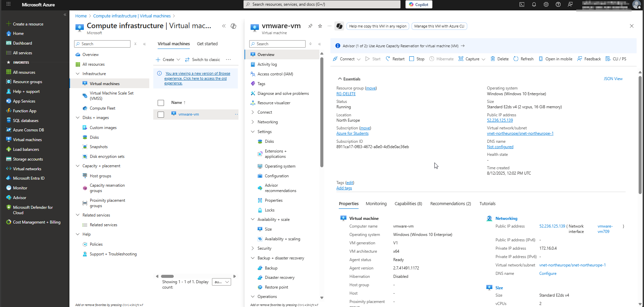The image size is (644, 307).
Task: Open the Capture dropdown
Action: pyautogui.click(x=472, y=59)
